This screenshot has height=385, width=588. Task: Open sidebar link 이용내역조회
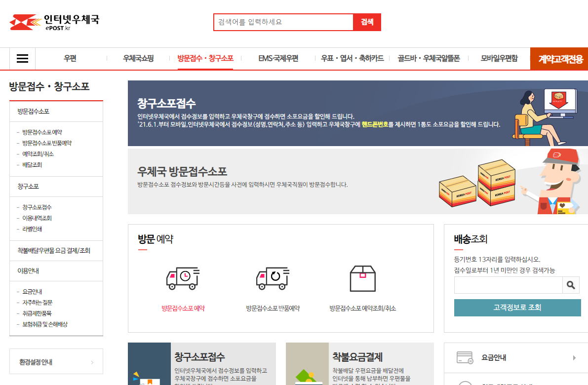click(37, 218)
